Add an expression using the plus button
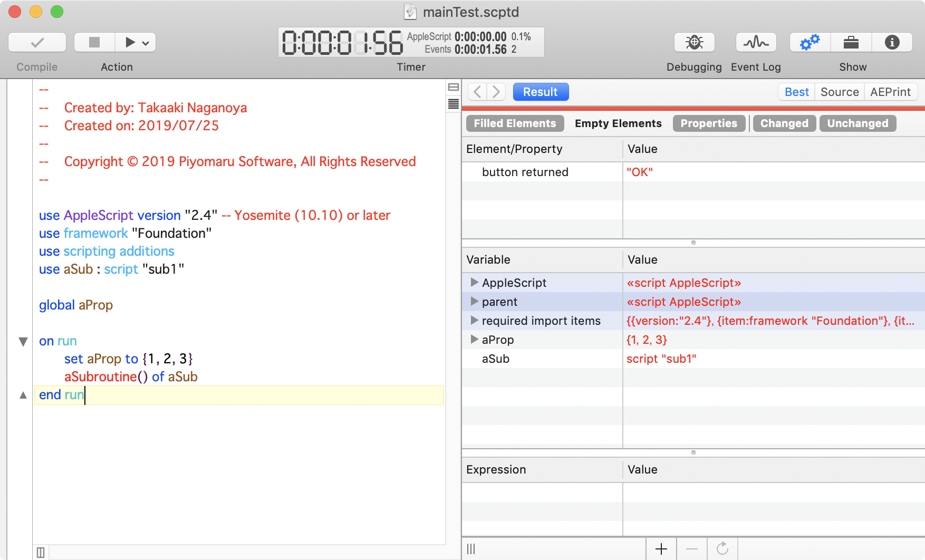Image resolution: width=925 pixels, height=560 pixels. tap(661, 548)
